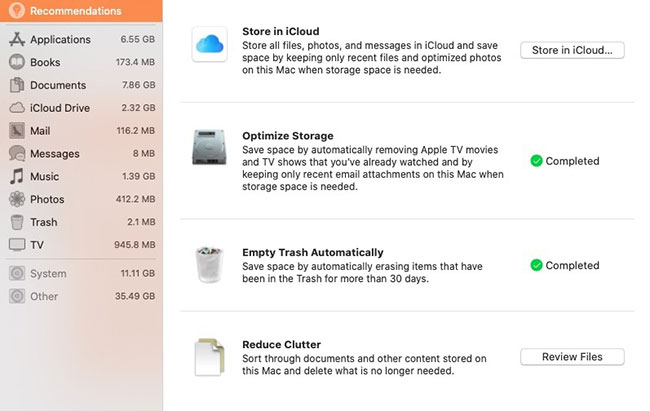Click the Optimize Storage hard drive icon
650x411 pixels.
coord(209,147)
